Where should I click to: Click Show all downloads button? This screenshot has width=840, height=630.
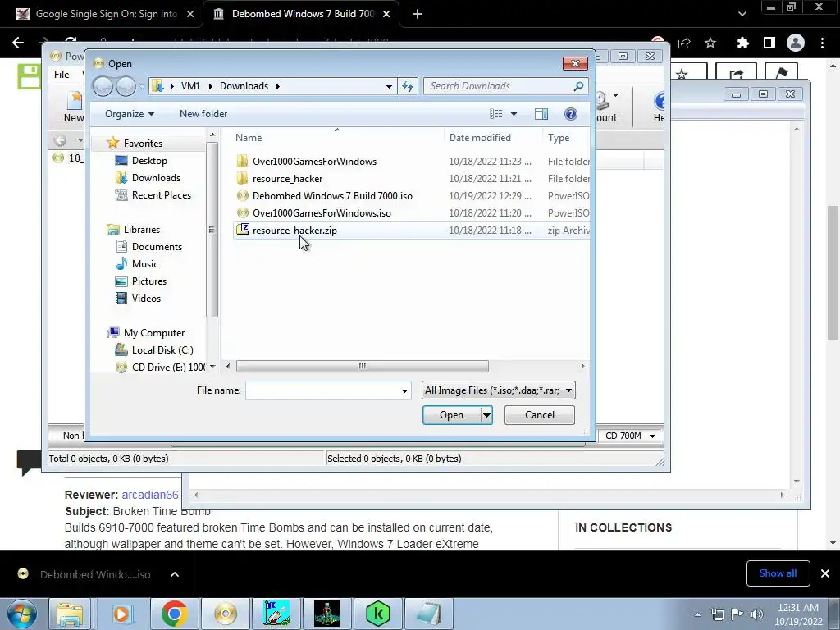click(778, 573)
